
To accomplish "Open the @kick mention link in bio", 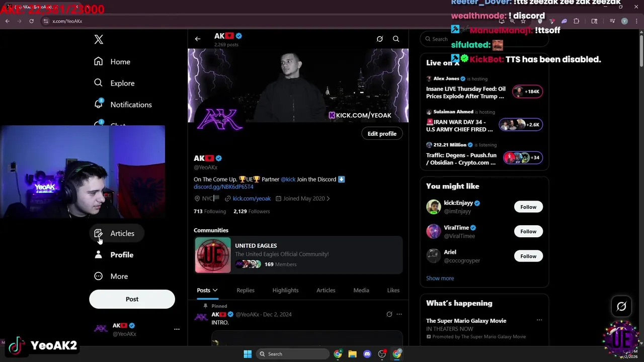I will [x=288, y=179].
